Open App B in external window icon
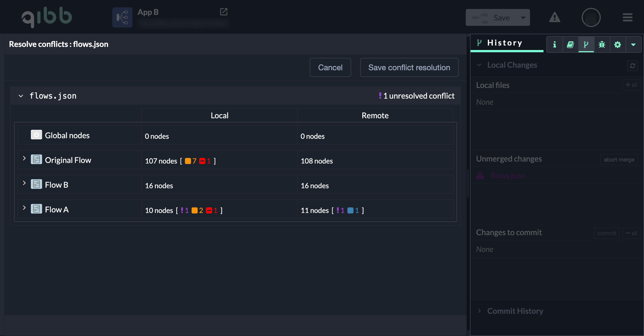 coord(223,12)
